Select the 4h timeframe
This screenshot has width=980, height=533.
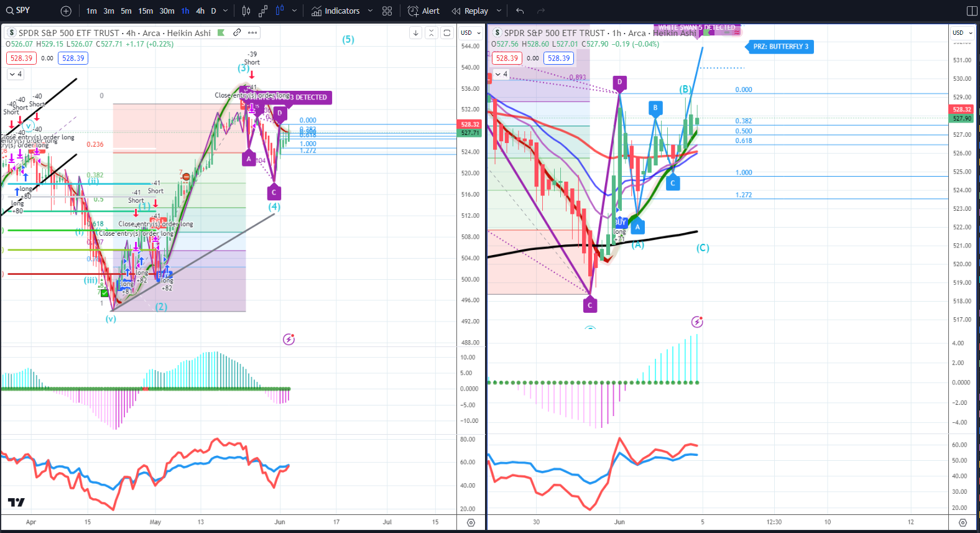click(200, 11)
